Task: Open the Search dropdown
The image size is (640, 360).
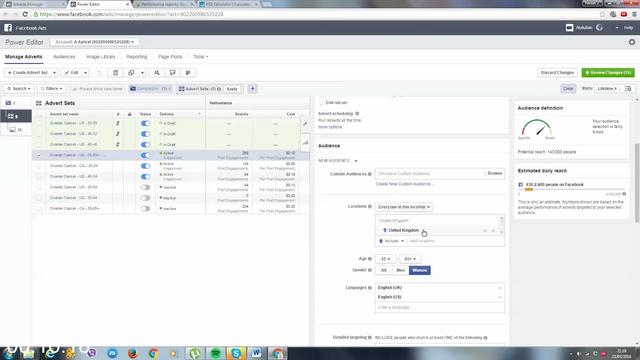Action: 19,89
